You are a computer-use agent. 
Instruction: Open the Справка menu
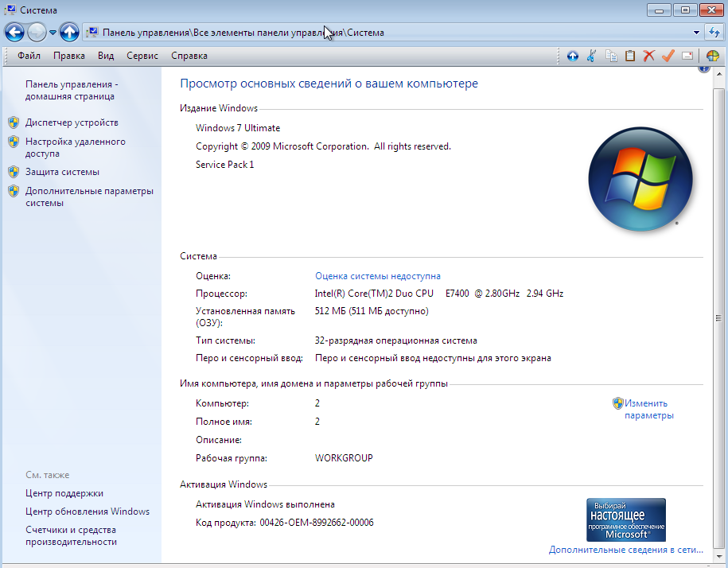(x=189, y=56)
